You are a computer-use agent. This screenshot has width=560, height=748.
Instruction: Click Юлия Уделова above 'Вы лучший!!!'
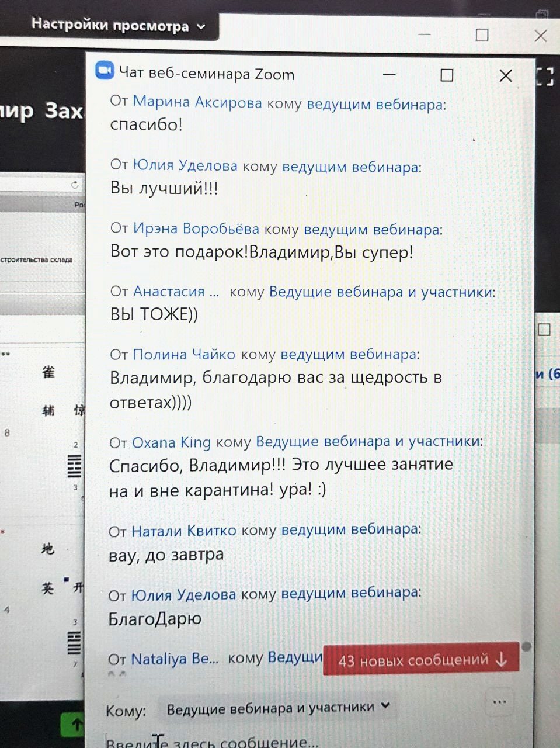tap(185, 165)
